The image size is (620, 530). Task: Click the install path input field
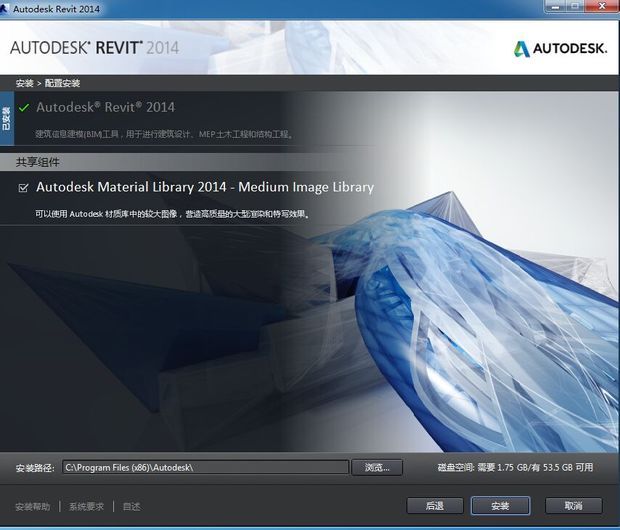(205, 467)
